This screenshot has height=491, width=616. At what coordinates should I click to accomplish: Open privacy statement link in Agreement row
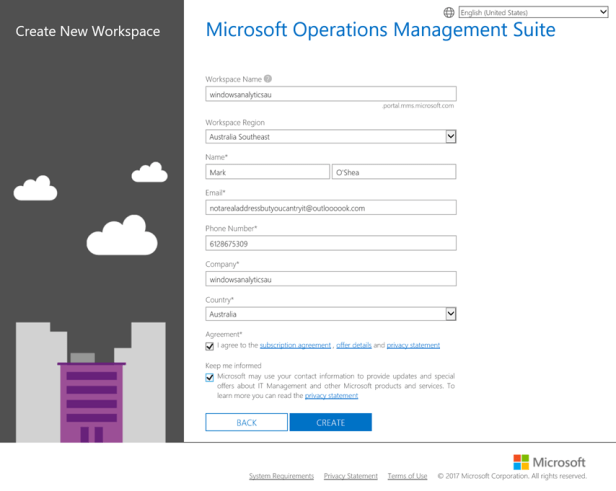(x=413, y=345)
